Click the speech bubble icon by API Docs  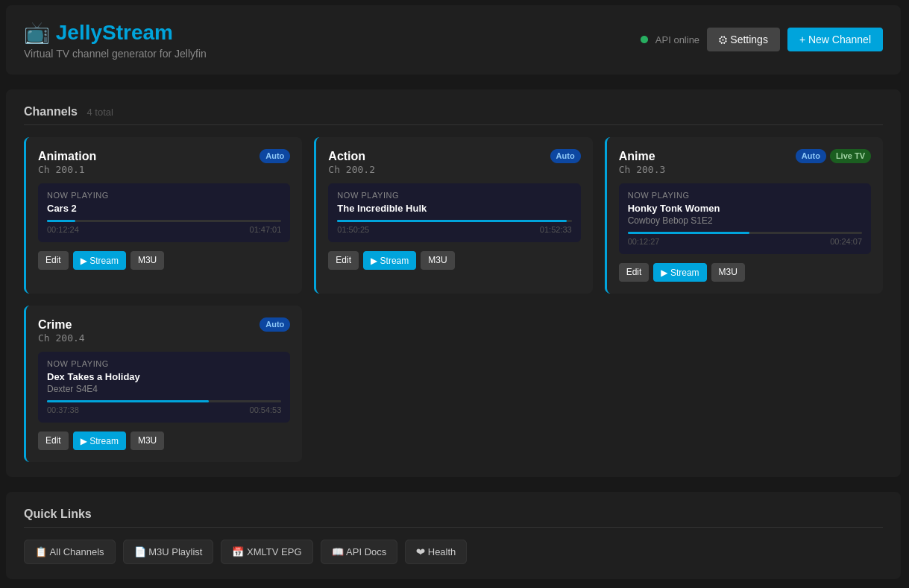[338, 551]
